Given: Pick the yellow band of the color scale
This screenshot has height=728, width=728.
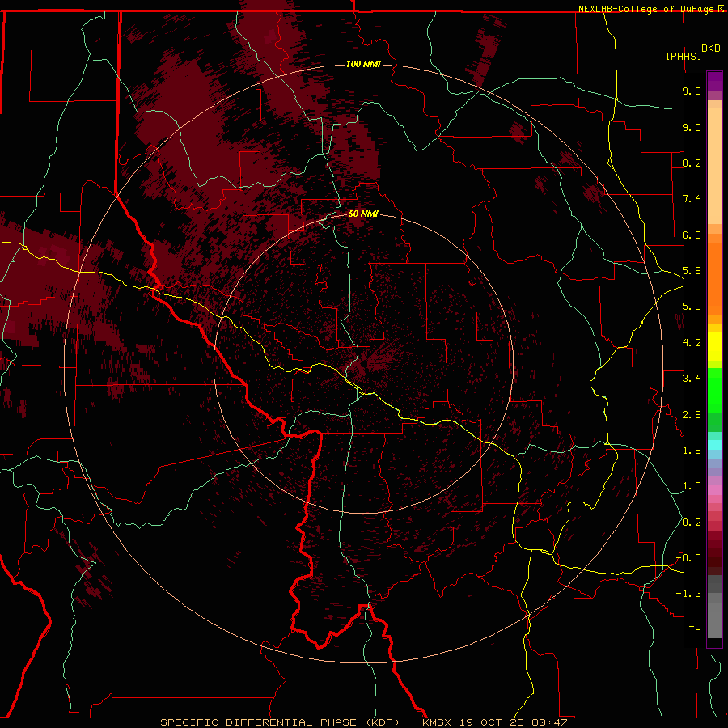Looking at the screenshot, I should tap(714, 346).
